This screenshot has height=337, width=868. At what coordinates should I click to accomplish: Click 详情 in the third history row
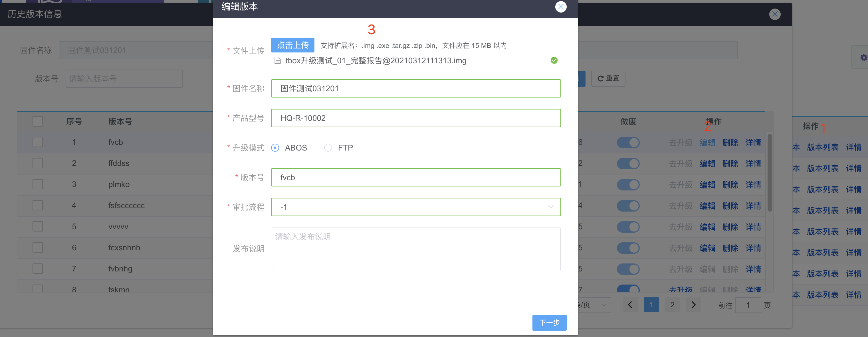753,185
